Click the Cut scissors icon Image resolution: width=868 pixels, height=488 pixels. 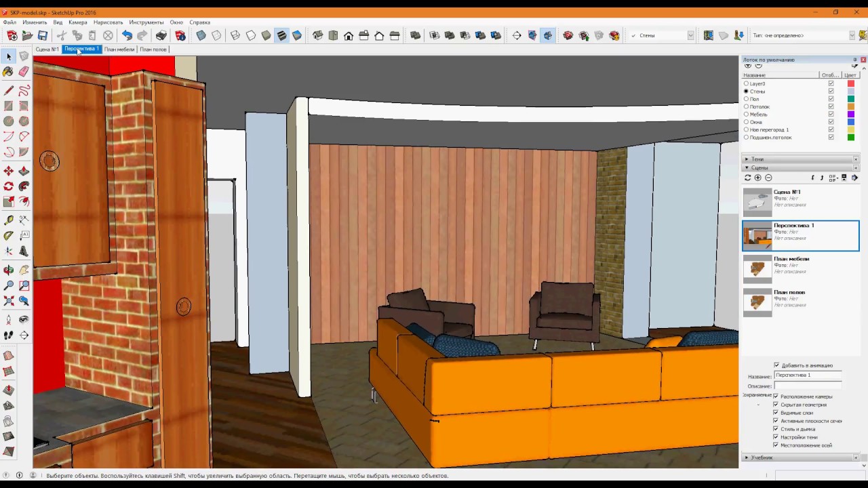tap(62, 36)
